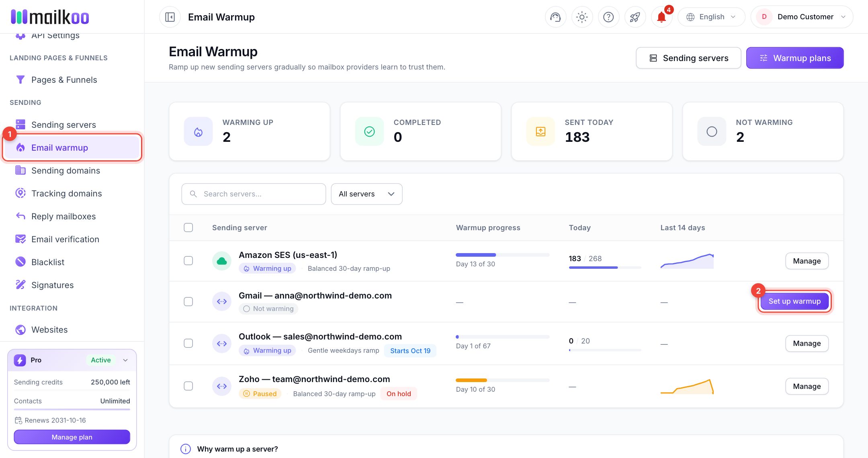Open Blacklist in the sidebar
The width and height of the screenshot is (868, 458).
(72, 262)
